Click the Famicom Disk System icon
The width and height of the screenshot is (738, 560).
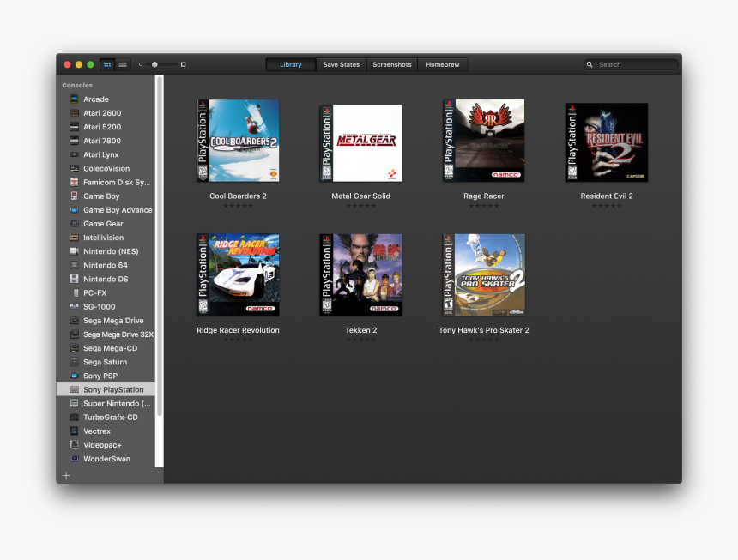[x=74, y=182]
